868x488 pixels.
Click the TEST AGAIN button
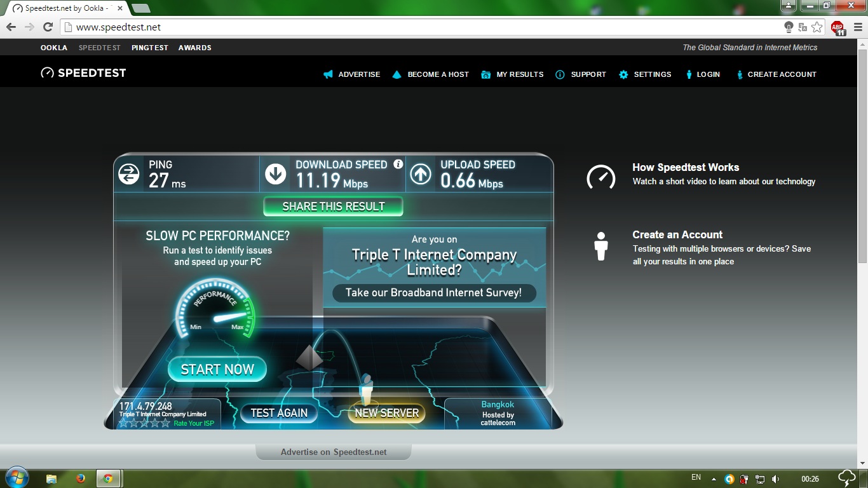click(279, 413)
